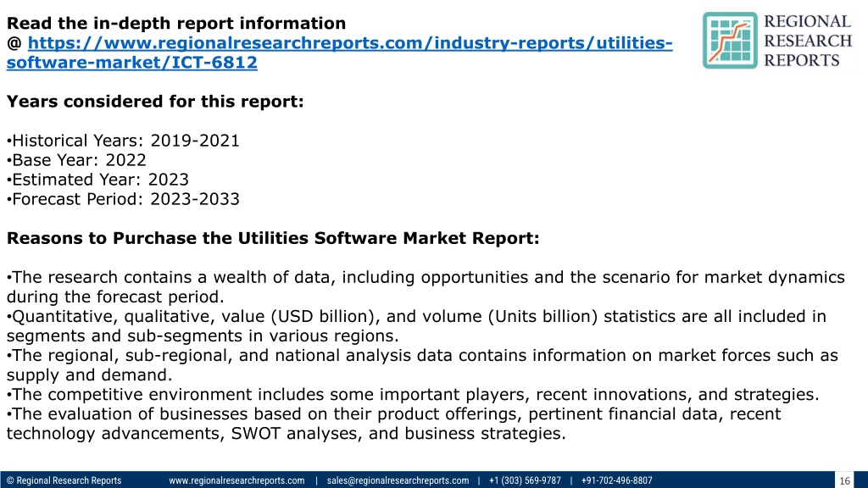Select heading 'Years considered for this report:'

[x=155, y=102]
